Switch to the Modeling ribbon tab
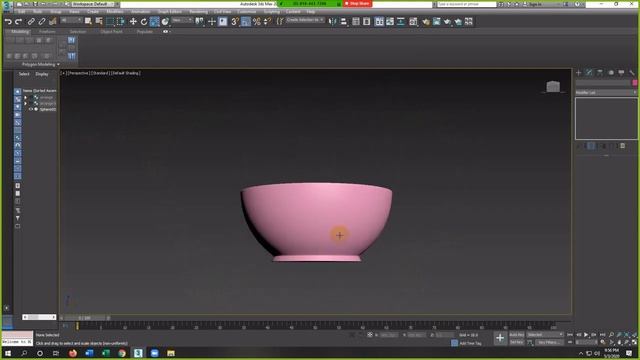The image size is (640, 360). pyautogui.click(x=20, y=31)
